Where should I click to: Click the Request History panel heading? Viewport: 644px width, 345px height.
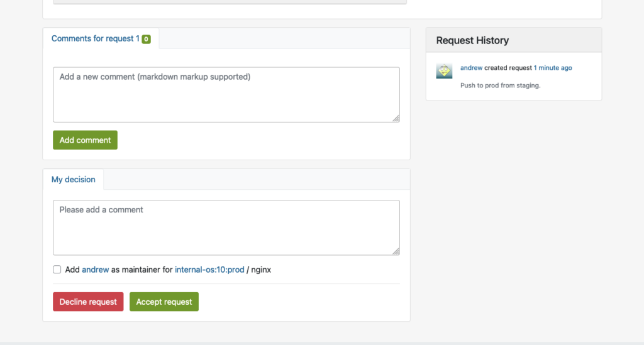(x=472, y=40)
